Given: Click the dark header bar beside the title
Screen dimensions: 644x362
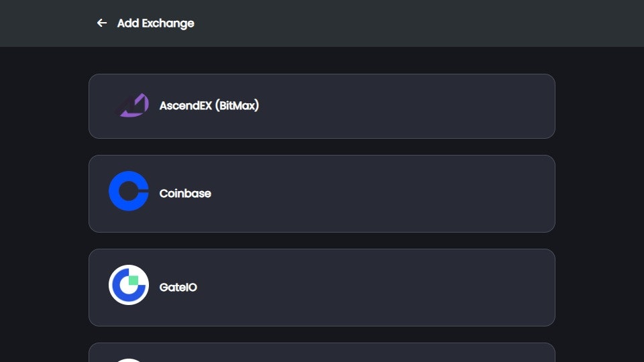Looking at the screenshot, I should 411,23.
